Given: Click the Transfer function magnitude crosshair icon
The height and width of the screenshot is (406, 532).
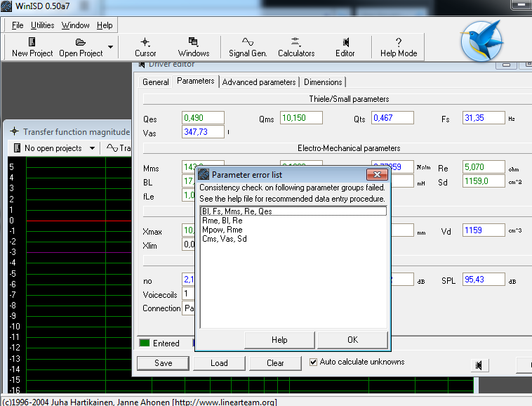Looking at the screenshot, I should [x=14, y=131].
